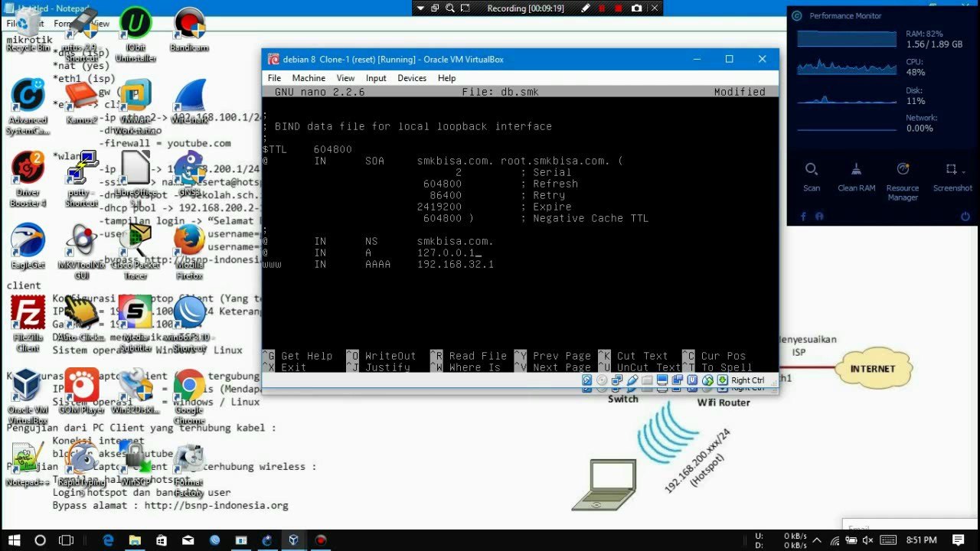Click Scan in the Performance Monitor
Viewport: 980px width, 551px height.
click(812, 178)
